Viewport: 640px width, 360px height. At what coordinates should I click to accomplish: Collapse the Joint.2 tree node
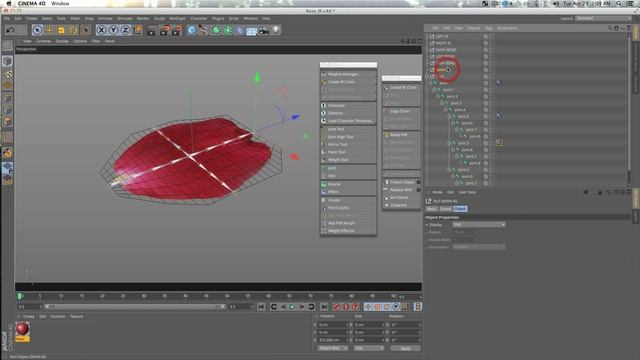(438, 96)
